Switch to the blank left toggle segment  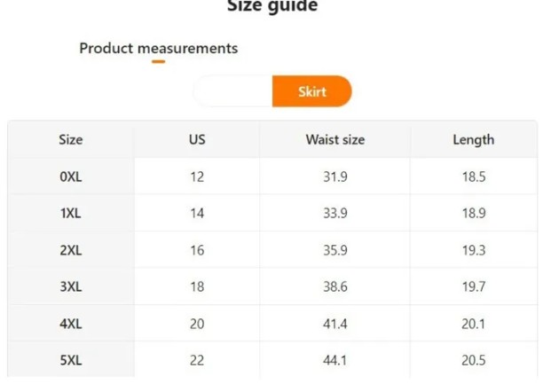(232, 91)
